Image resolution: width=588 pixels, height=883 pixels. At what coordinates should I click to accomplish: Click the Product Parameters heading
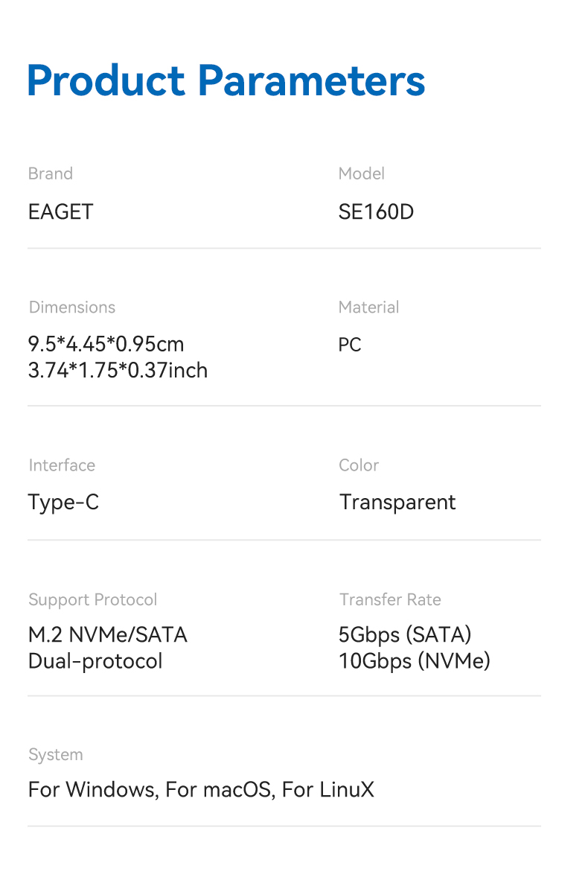226,81
